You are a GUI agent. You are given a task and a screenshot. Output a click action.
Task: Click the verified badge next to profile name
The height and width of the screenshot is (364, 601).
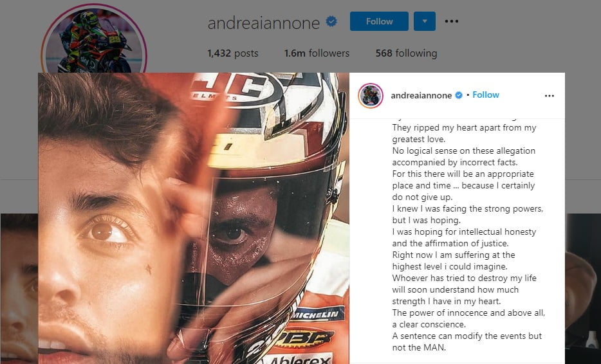point(331,21)
